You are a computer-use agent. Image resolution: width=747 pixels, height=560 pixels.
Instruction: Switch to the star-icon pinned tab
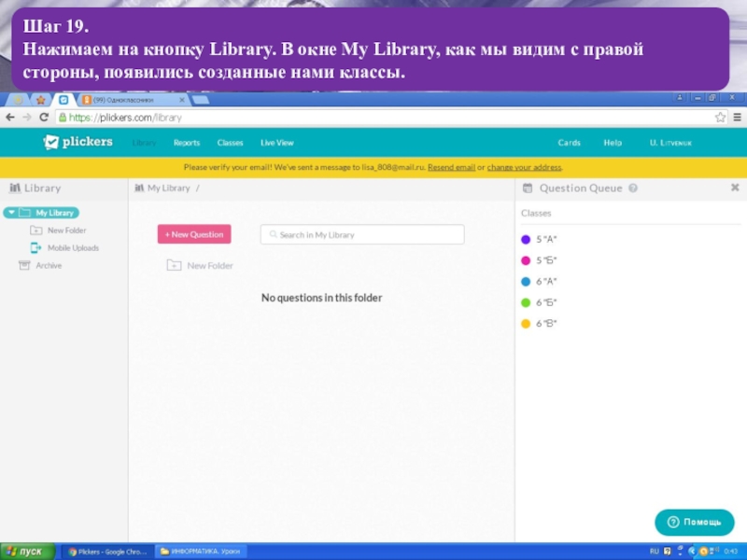(41, 100)
